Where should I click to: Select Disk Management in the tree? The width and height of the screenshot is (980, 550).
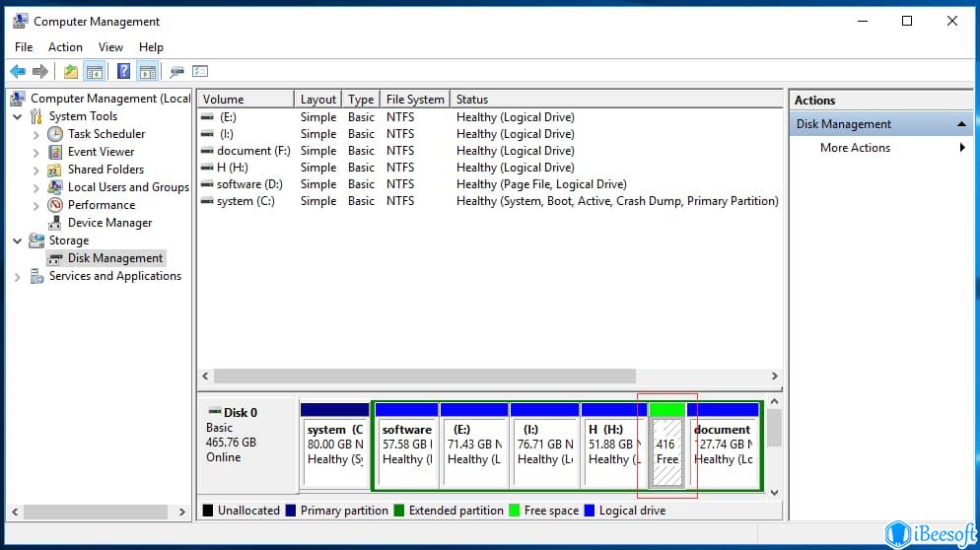pos(115,258)
